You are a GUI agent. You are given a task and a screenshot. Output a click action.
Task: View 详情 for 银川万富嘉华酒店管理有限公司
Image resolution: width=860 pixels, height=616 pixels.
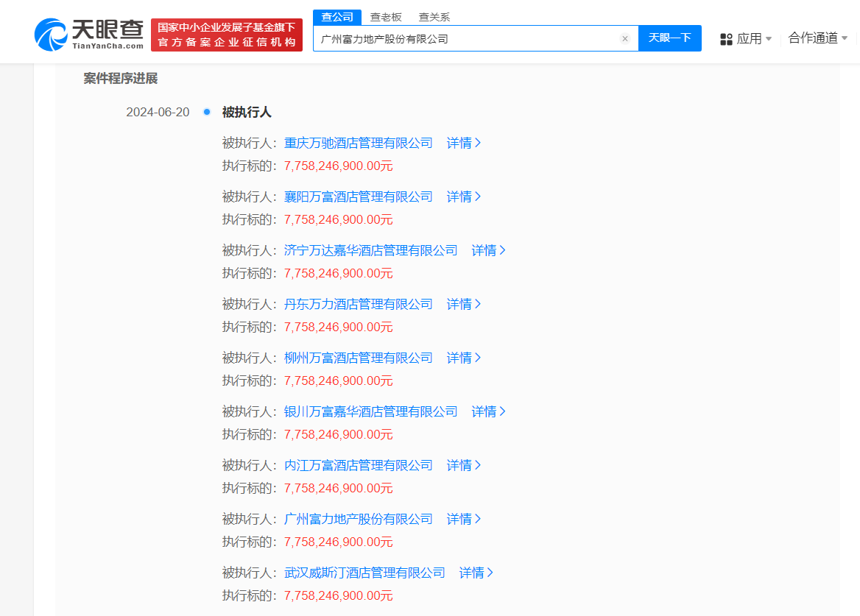pos(489,411)
